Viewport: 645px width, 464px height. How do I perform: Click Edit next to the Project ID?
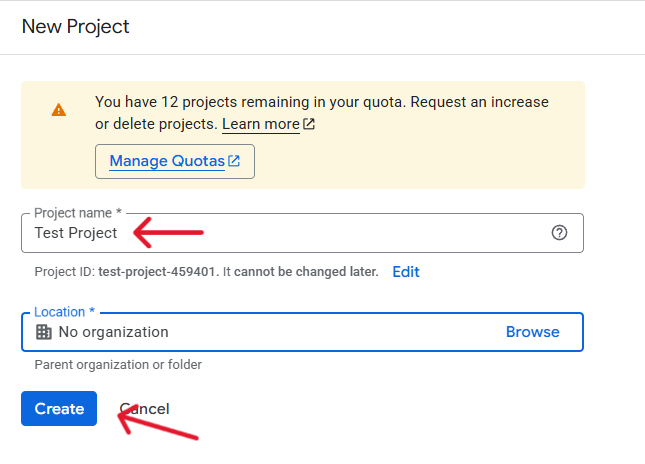point(405,272)
